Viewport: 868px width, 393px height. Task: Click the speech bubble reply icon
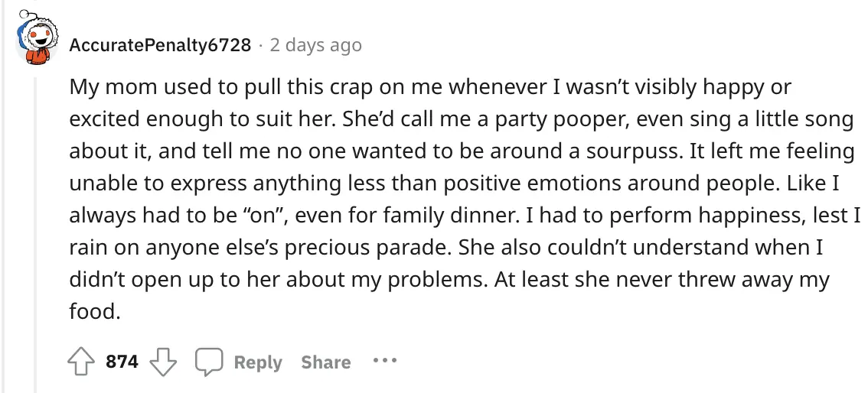[x=208, y=362]
